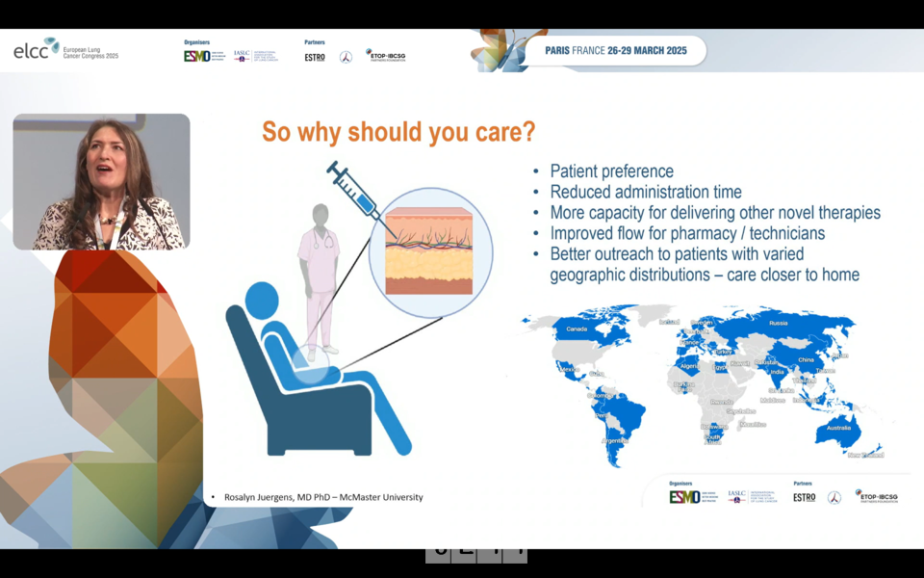Click the Rosalyn Juergens speaker credit line

click(x=322, y=497)
